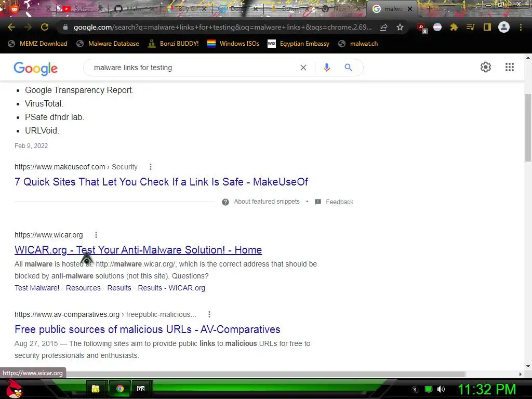532x399 pixels.
Task: Open the volume speaker tray icon
Action: [x=441, y=389]
